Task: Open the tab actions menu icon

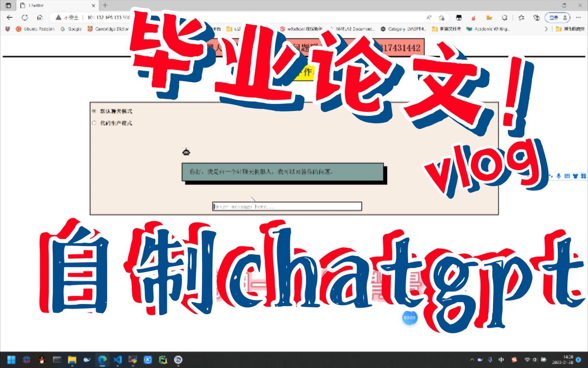Action: pos(8,5)
